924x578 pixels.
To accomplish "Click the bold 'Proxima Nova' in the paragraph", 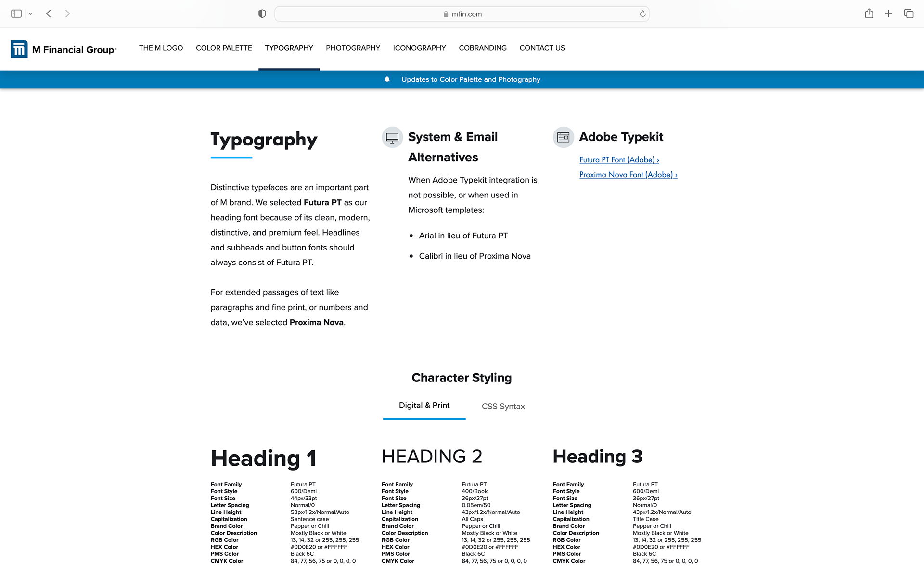I will pos(316,322).
